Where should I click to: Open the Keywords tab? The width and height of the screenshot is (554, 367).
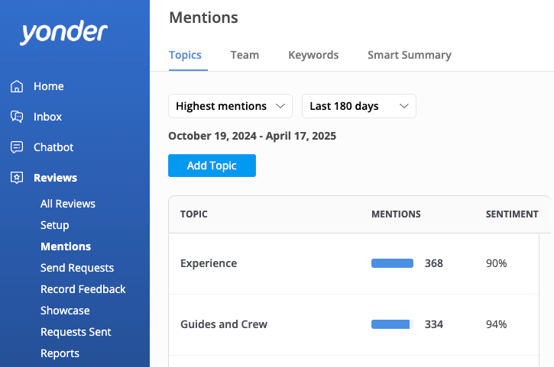[313, 55]
